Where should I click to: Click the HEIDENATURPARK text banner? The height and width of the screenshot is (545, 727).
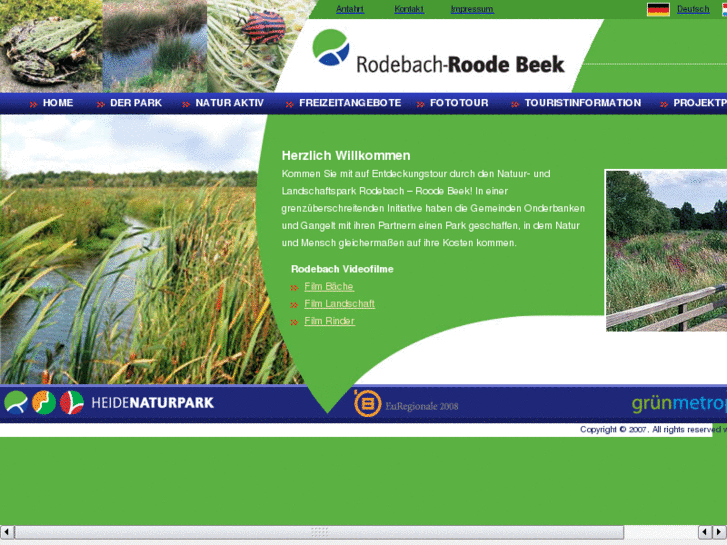pos(153,403)
